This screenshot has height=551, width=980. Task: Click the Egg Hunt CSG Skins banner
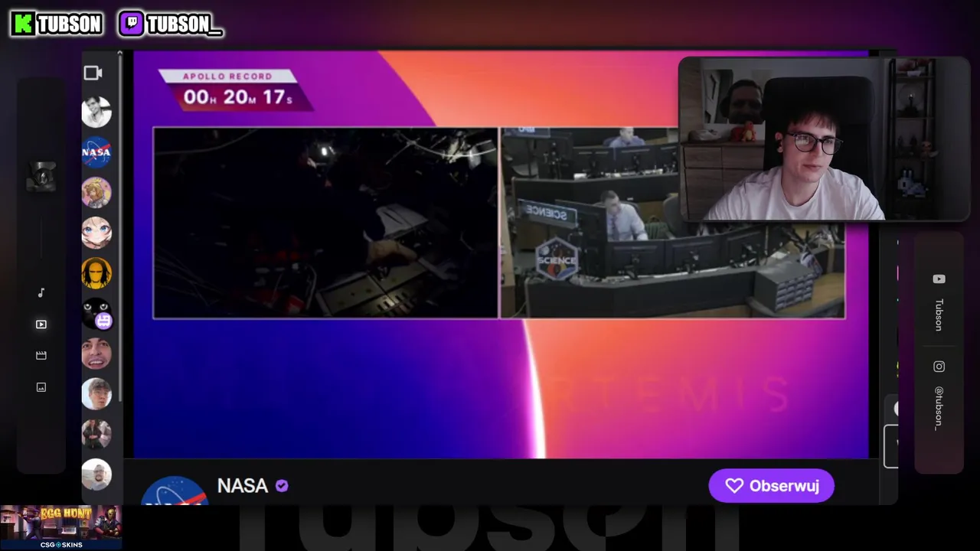coord(60,527)
